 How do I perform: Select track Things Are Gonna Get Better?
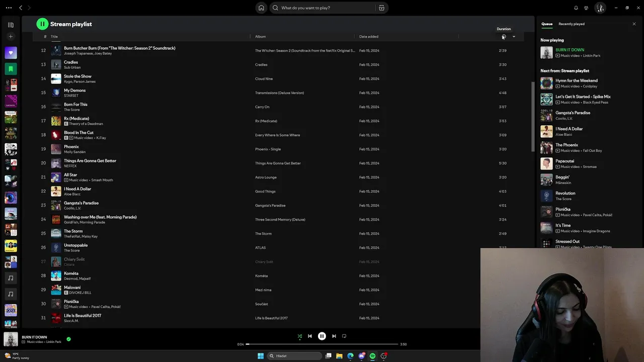click(x=90, y=161)
